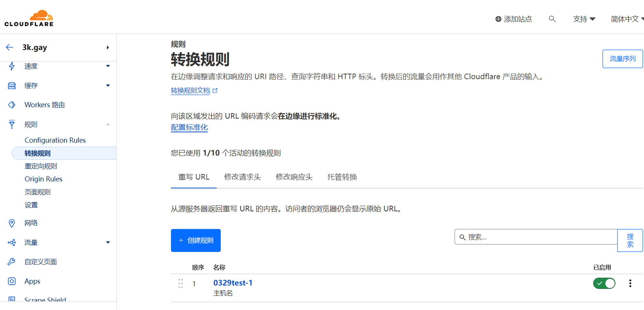Image resolution: width=644 pixels, height=310 pixels.
Task: Open Origin Rules in sidebar
Action: (x=43, y=179)
